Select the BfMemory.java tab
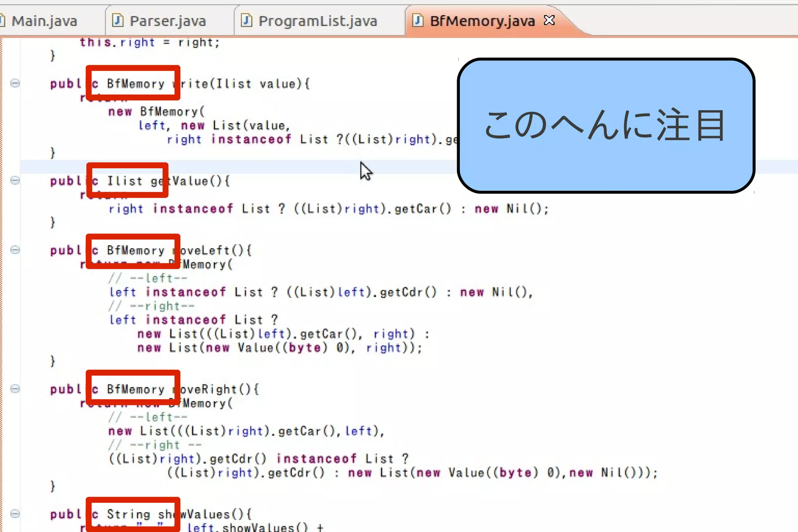The width and height of the screenshot is (798, 532). coord(482,21)
